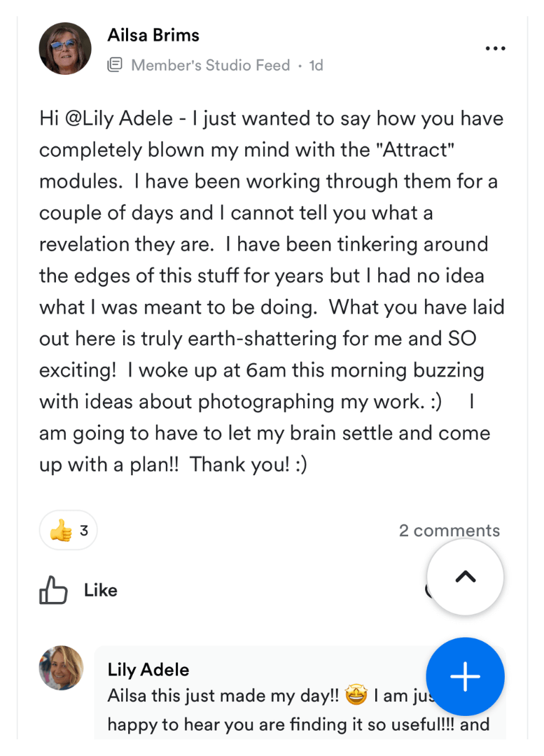Open the three-dot post options menu
This screenshot has width=544, height=756.
click(x=495, y=49)
